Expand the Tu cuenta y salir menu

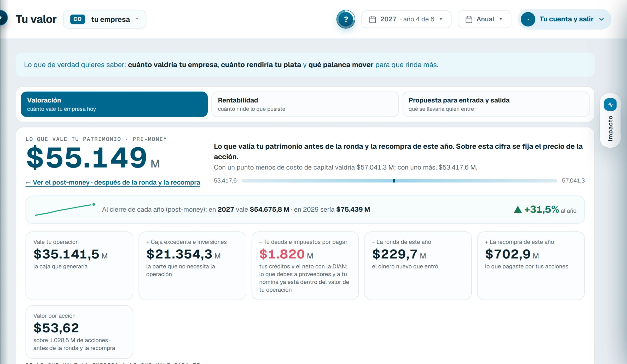[564, 19]
